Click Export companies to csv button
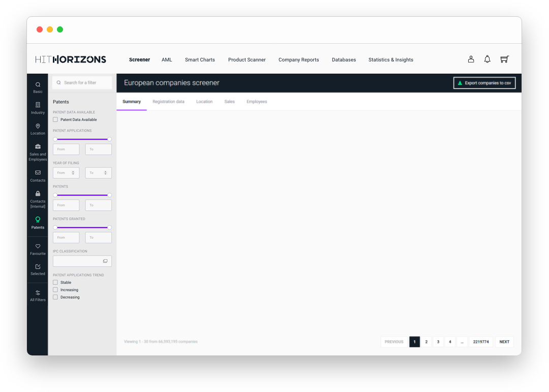549x392 pixels. 484,83
